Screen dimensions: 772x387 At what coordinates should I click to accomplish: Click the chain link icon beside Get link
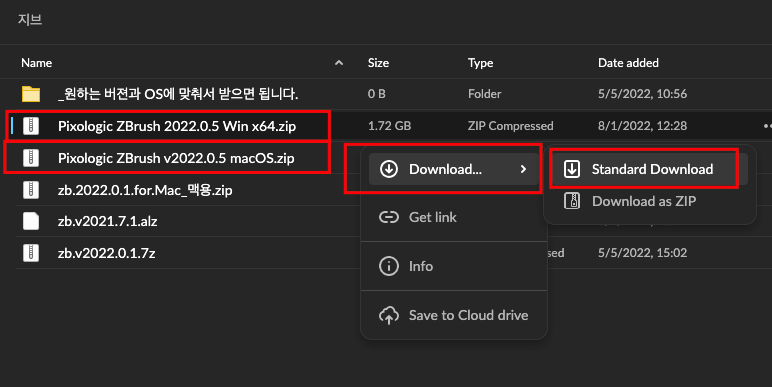coord(389,217)
